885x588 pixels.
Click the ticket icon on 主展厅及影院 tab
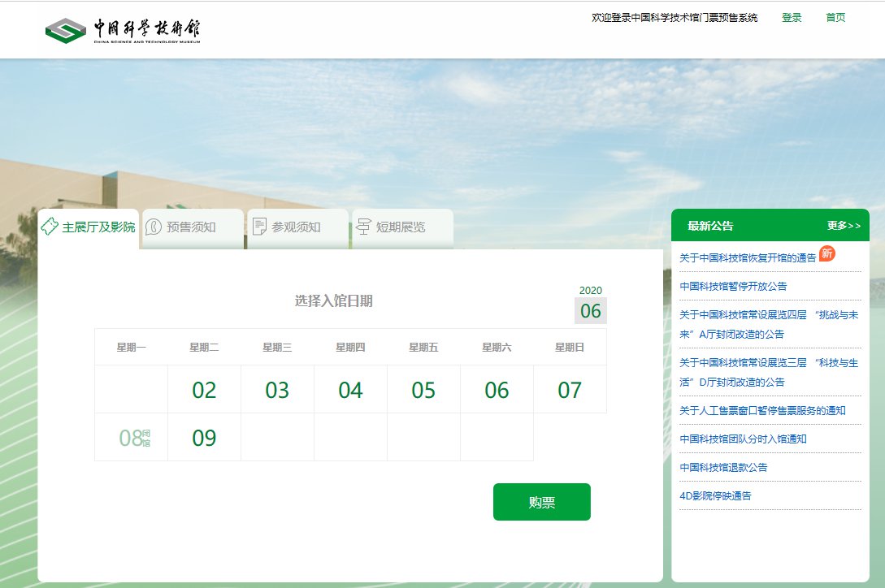(50, 227)
